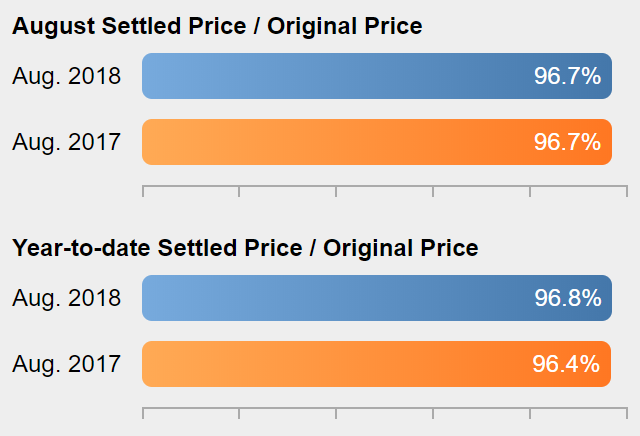Click the 96.4% value label
Viewport: 640px width, 436px height.
566,364
